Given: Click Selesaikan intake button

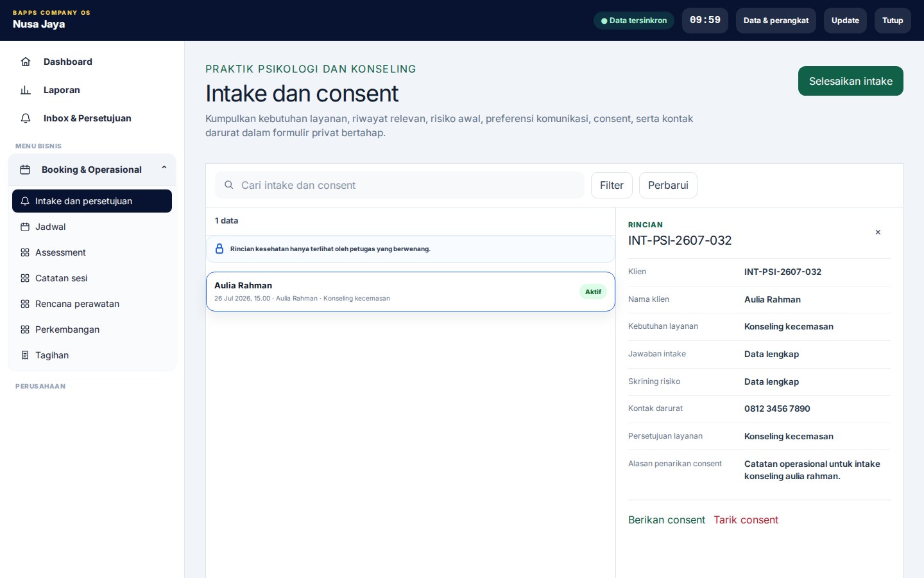Looking at the screenshot, I should coord(850,81).
